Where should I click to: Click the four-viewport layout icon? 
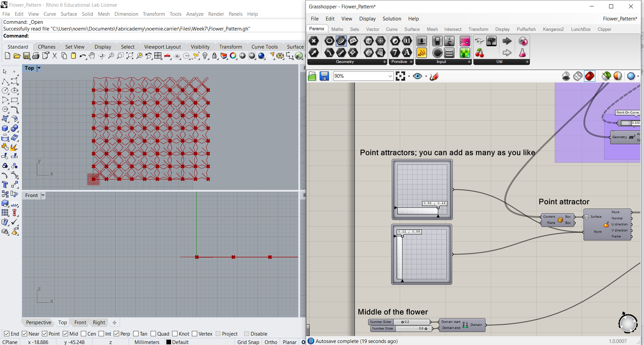(x=158, y=56)
